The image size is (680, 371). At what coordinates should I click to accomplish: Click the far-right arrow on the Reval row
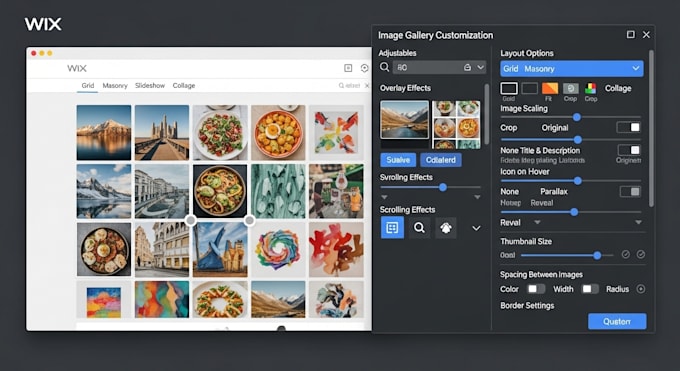[638, 222]
